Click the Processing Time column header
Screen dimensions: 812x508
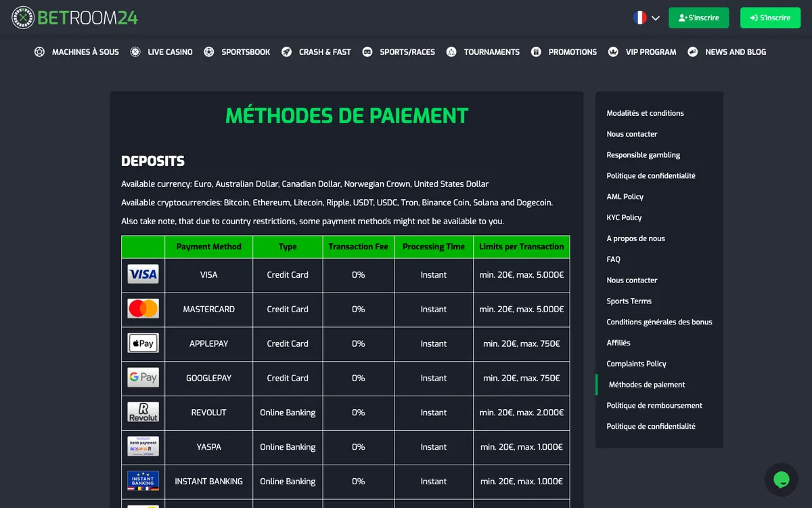coord(433,247)
